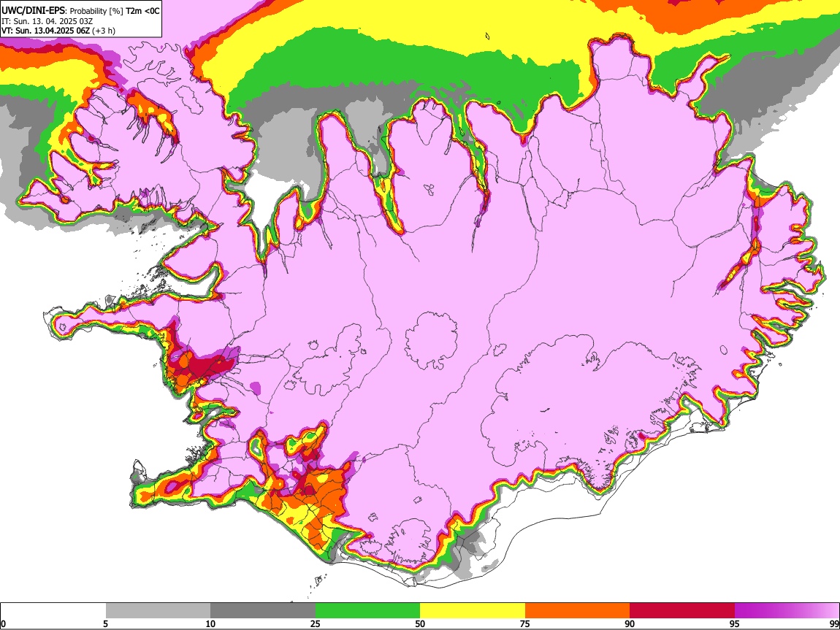Click the legend value '25'

pyautogui.click(x=316, y=624)
